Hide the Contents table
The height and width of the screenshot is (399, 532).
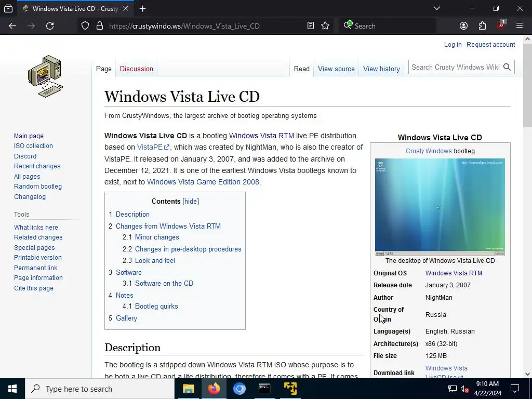point(191,201)
